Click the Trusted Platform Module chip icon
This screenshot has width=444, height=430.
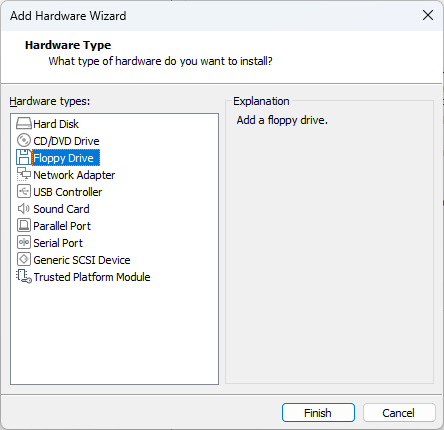click(x=24, y=276)
